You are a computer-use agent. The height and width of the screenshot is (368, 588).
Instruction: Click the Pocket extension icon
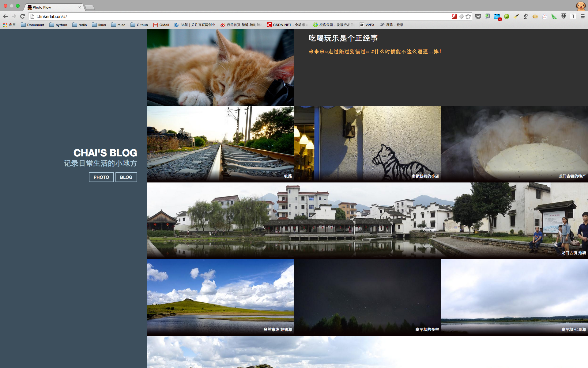point(478,17)
